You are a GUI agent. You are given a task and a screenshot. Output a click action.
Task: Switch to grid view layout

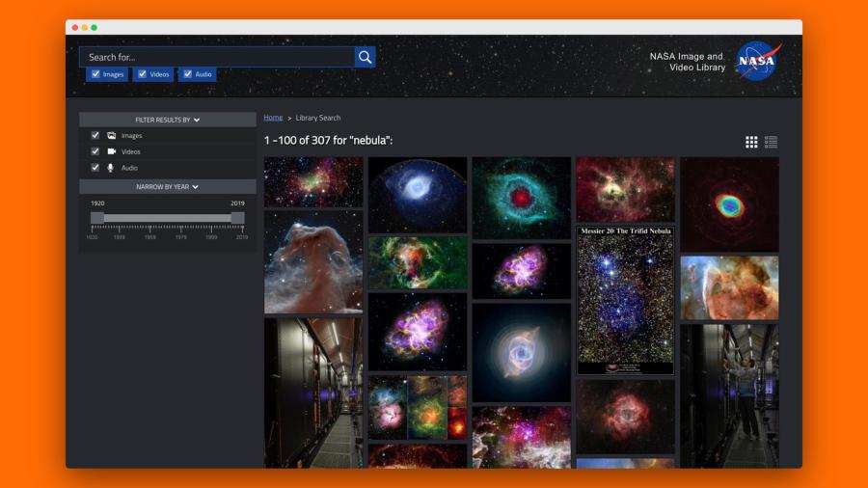click(751, 142)
